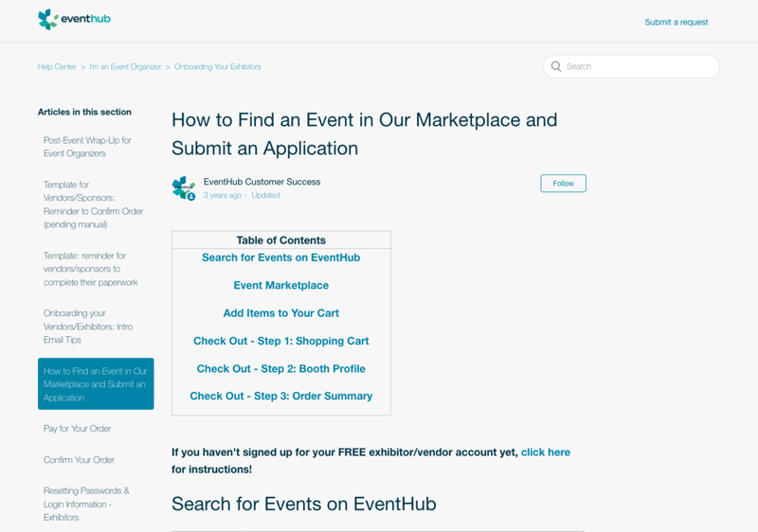This screenshot has width=758, height=532.
Task: Go to Help Center breadcrumb
Action: (57, 66)
